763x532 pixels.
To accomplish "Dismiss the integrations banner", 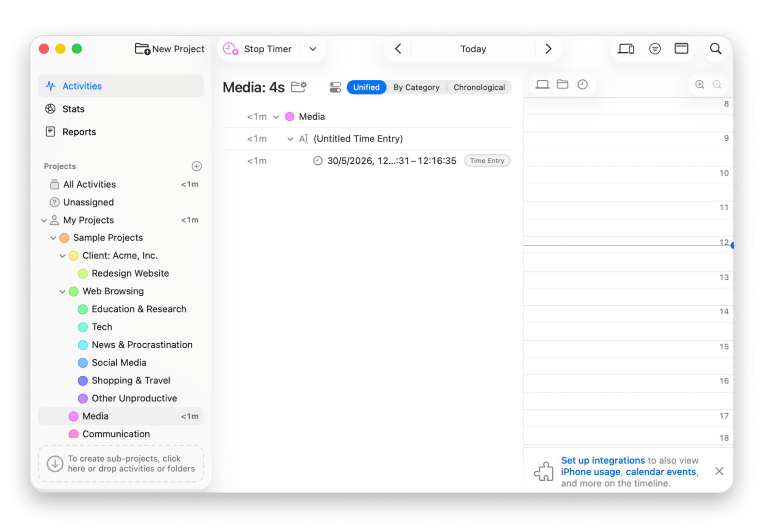I will (719, 471).
